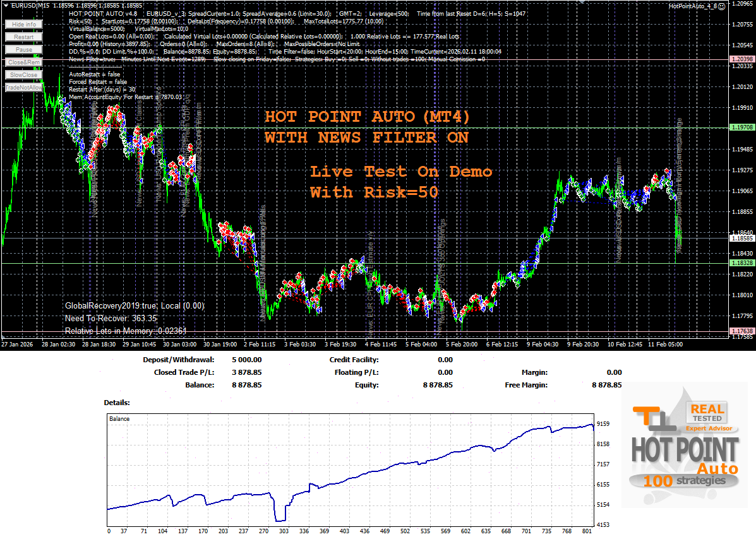The height and width of the screenshot is (537, 756).
Task: Click the 4153 axis value on balance graph
Action: (603, 525)
